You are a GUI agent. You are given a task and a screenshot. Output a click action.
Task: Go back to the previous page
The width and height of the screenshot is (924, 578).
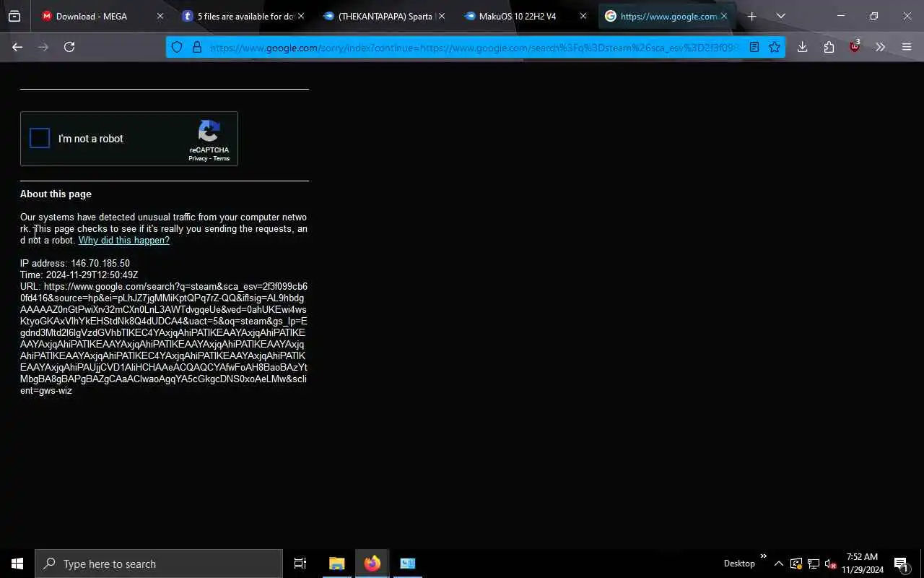coord(17,47)
